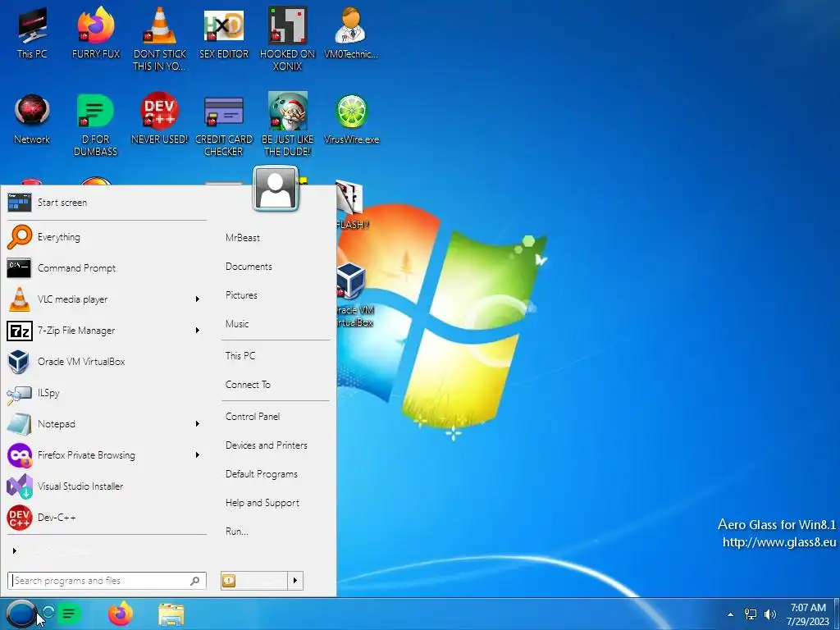The height and width of the screenshot is (630, 840).
Task: Launch Firefox Private Browsing from Start menu
Action: [x=107, y=454]
